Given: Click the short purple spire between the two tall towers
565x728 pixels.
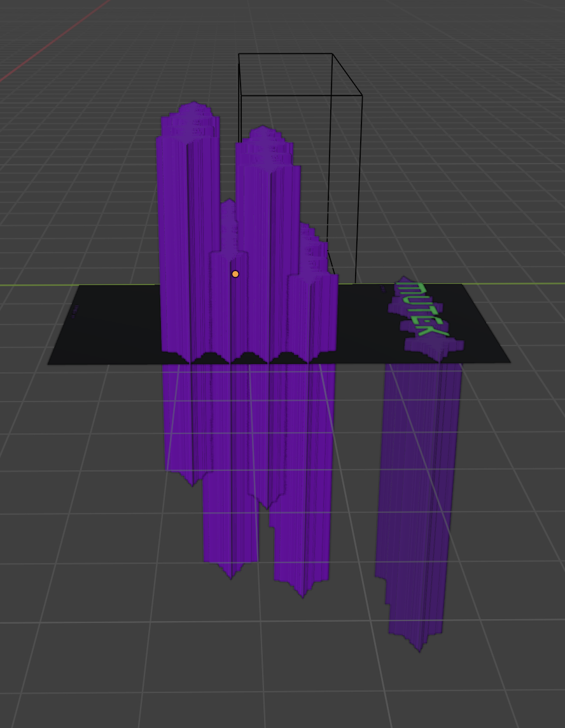Looking at the screenshot, I should [228, 216].
